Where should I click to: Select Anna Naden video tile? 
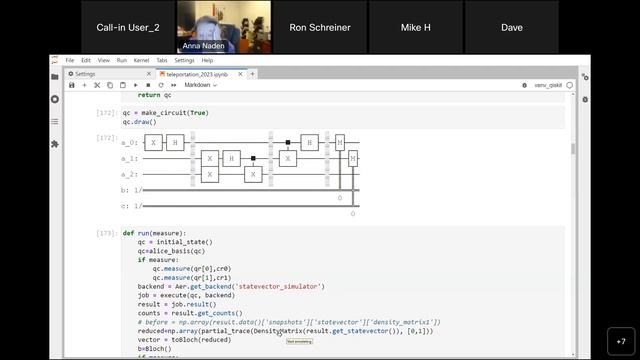coord(224,27)
